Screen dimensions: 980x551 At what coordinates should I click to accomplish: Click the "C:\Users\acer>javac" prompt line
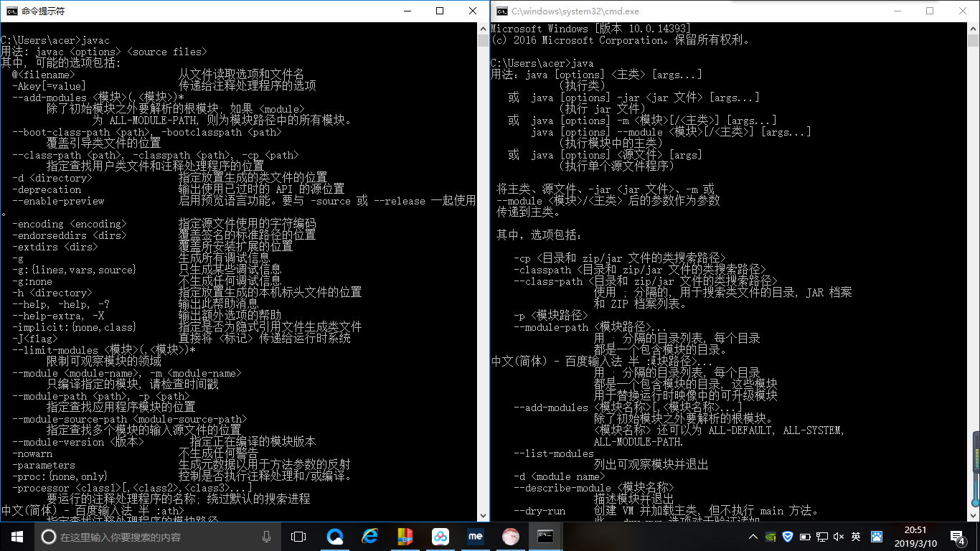pyautogui.click(x=55, y=41)
